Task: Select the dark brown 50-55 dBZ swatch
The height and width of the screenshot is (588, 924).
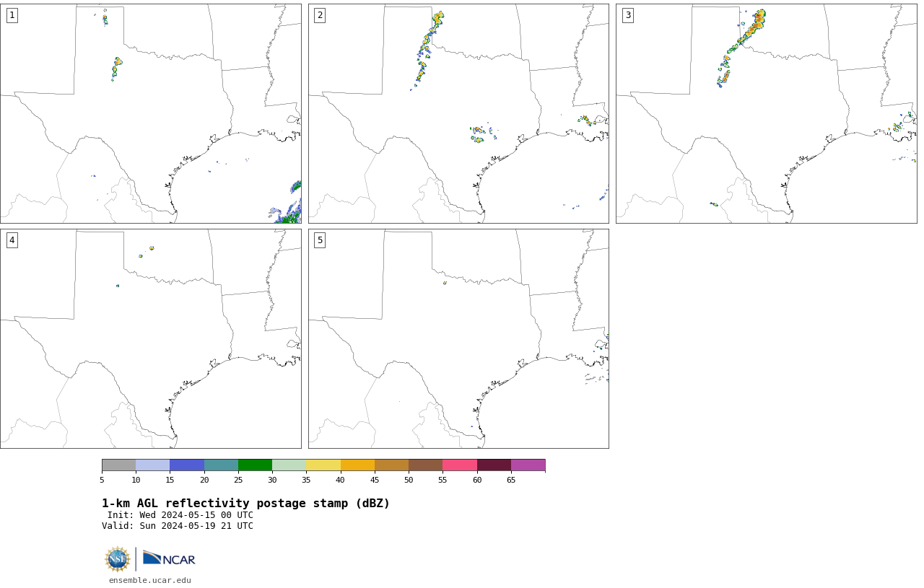Action: point(426,465)
